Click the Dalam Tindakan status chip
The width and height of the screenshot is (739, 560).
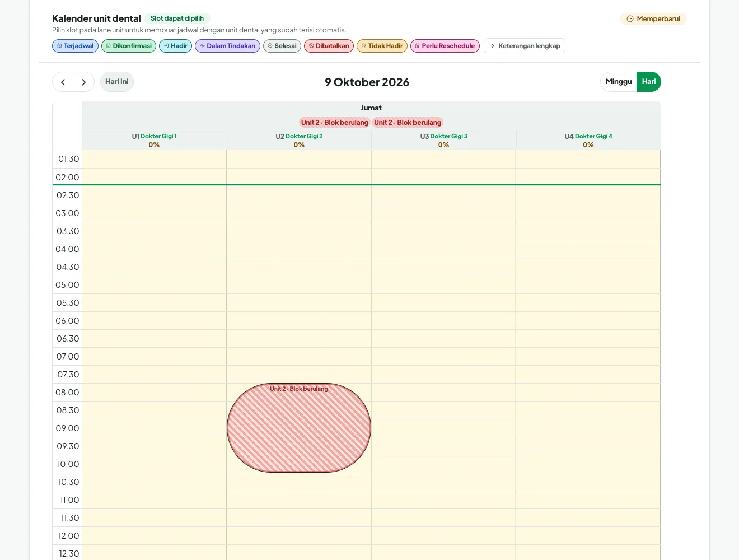pos(227,46)
